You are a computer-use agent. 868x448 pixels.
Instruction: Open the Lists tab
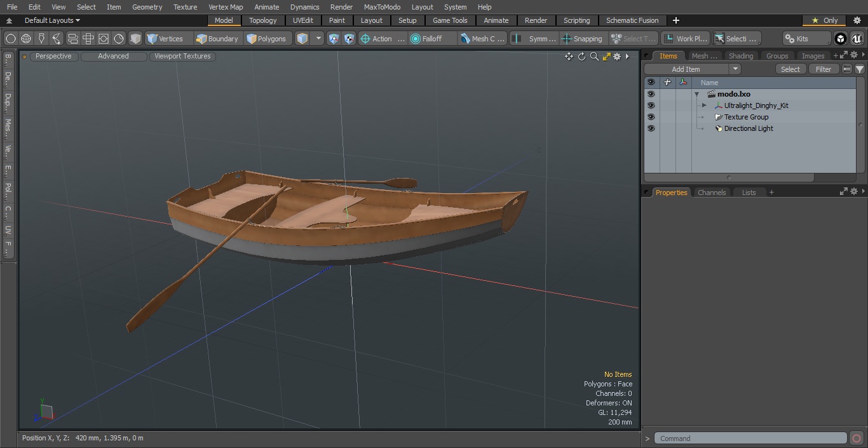point(749,193)
